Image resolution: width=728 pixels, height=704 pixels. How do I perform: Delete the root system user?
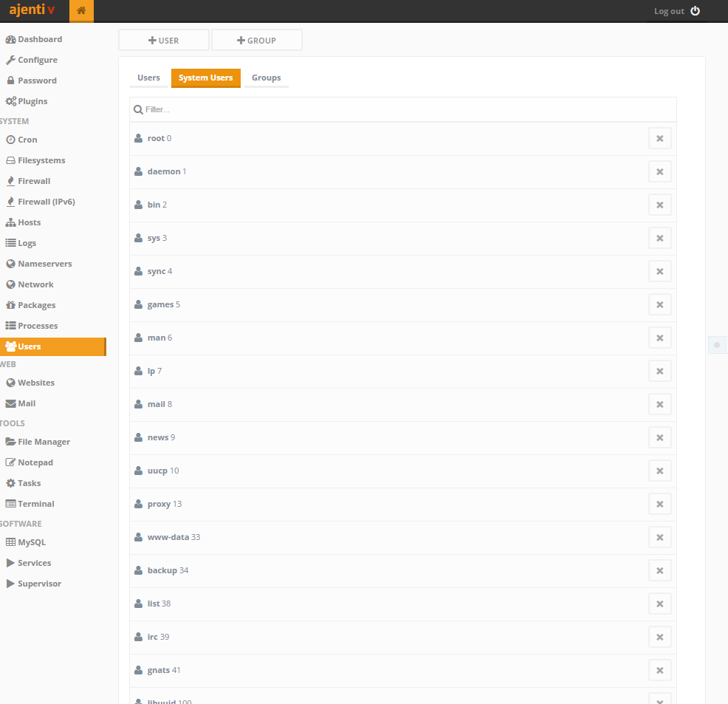(659, 138)
